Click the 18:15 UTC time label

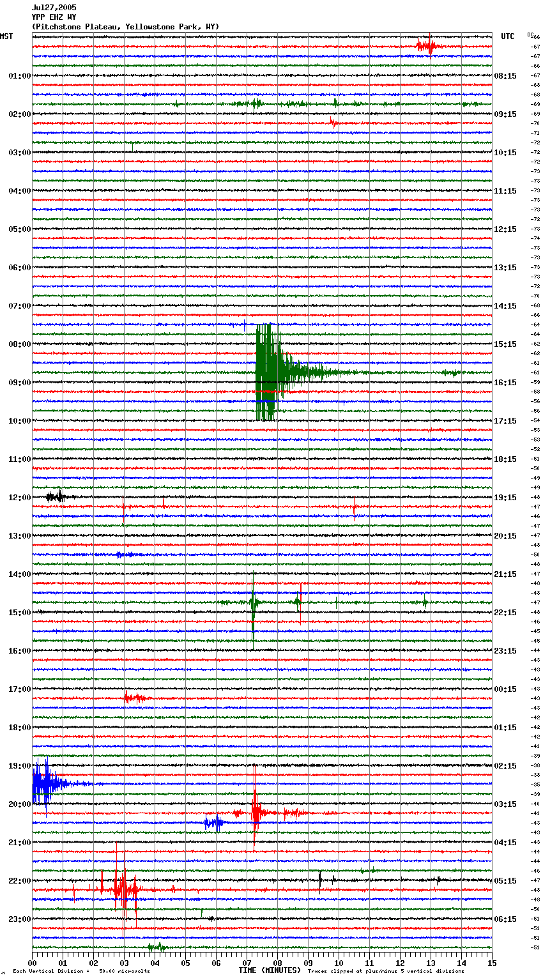click(x=505, y=459)
